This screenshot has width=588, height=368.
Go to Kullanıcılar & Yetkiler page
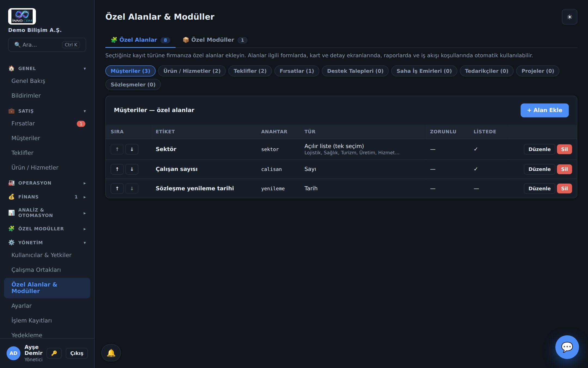coord(47,255)
